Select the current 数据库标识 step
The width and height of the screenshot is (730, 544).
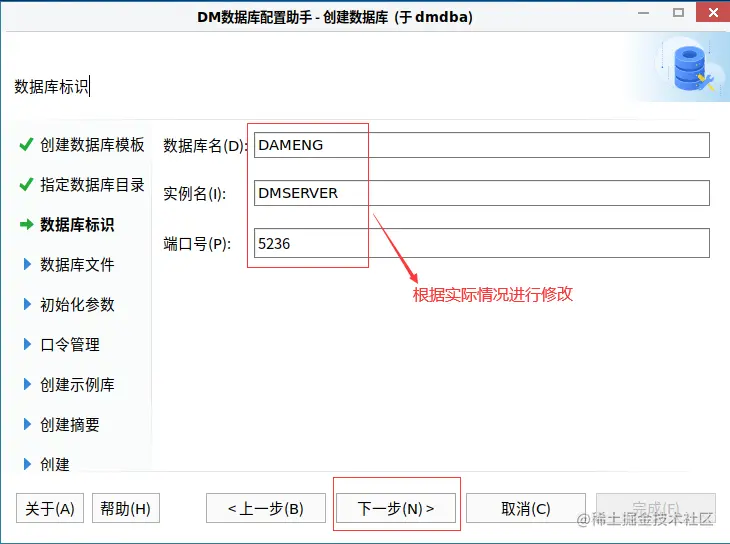click(x=77, y=225)
